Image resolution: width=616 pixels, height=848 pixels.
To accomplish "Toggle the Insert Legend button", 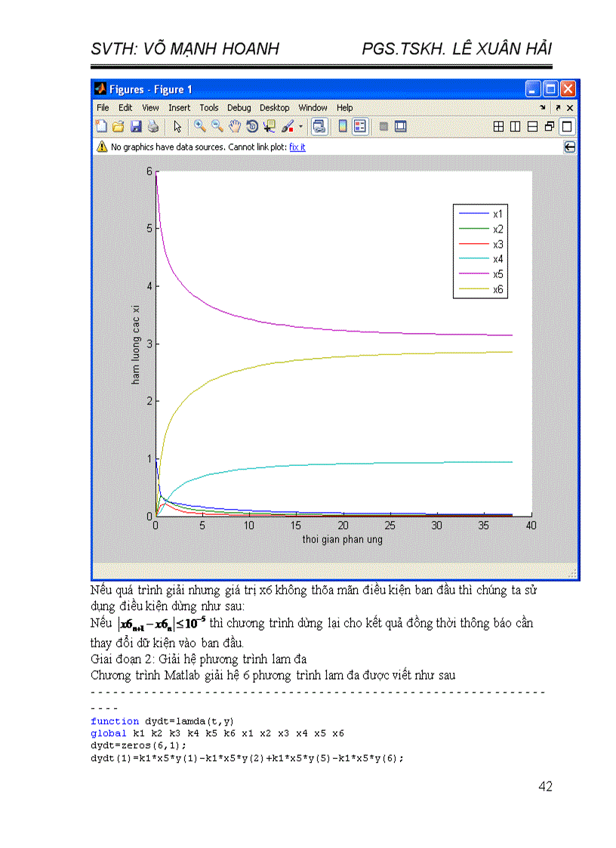I will click(360, 127).
